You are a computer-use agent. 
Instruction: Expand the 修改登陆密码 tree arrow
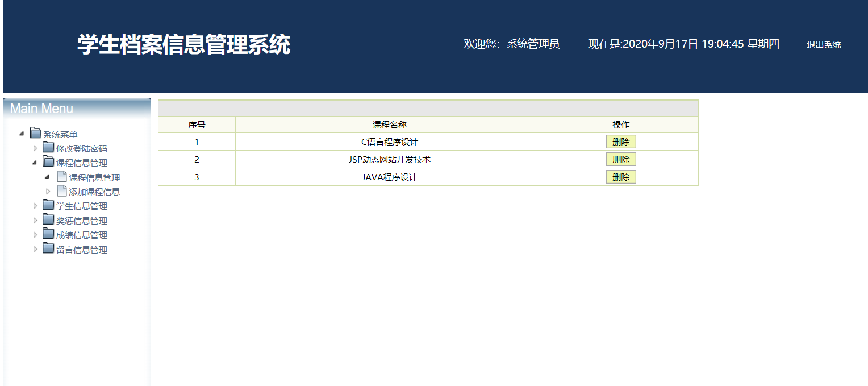[35, 148]
